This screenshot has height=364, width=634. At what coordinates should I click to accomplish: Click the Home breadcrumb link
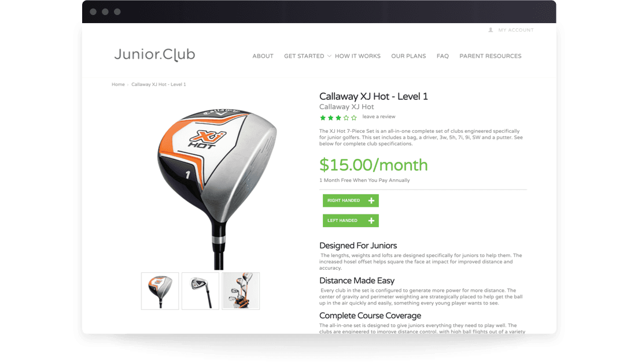118,84
